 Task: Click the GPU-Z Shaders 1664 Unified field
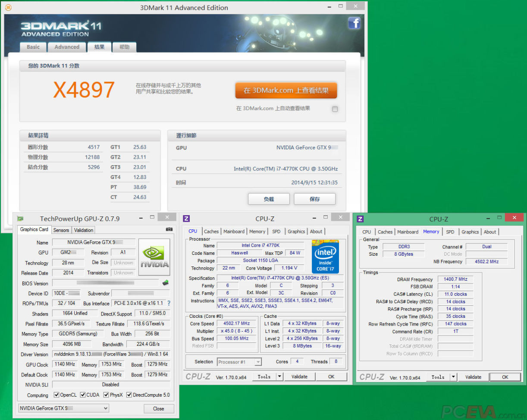[75, 313]
